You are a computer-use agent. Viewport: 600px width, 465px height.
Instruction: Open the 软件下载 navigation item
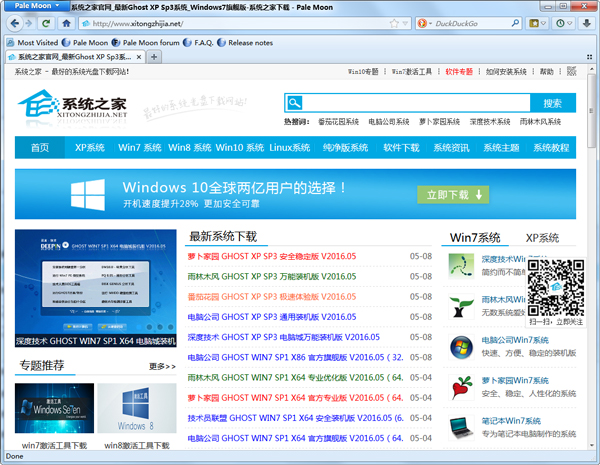pos(401,147)
